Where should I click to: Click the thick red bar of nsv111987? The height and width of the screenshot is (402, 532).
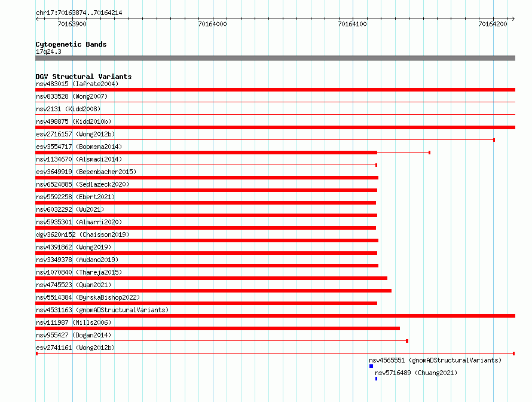(x=218, y=328)
